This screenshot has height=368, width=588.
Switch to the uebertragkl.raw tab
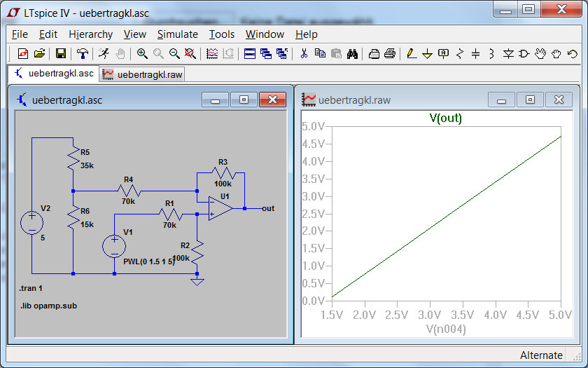(143, 74)
